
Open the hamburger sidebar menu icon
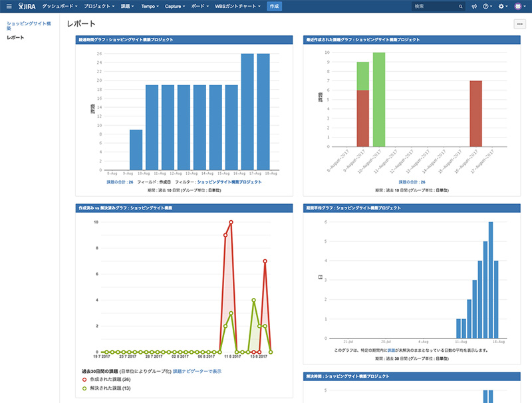click(x=9, y=6)
